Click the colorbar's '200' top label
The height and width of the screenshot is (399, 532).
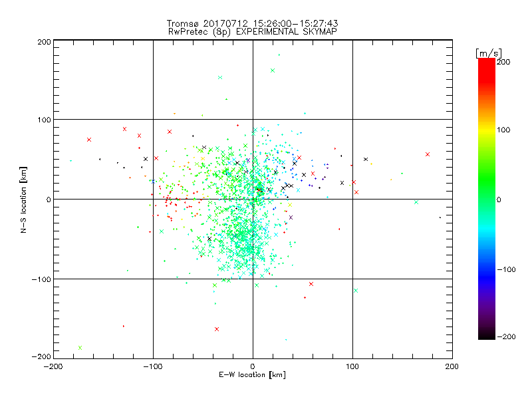pos(503,62)
